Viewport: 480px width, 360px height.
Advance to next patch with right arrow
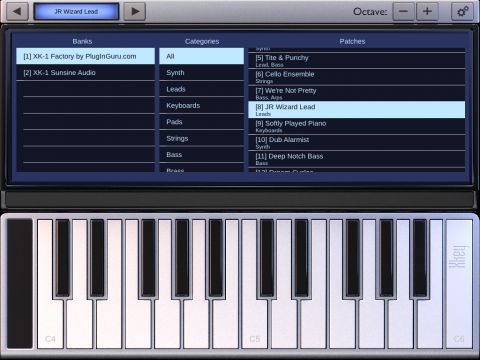[x=135, y=12]
